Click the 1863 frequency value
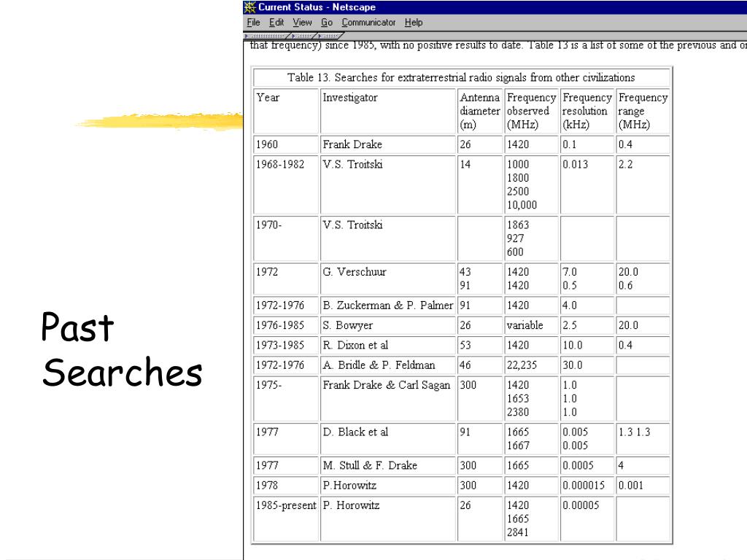 [518, 225]
